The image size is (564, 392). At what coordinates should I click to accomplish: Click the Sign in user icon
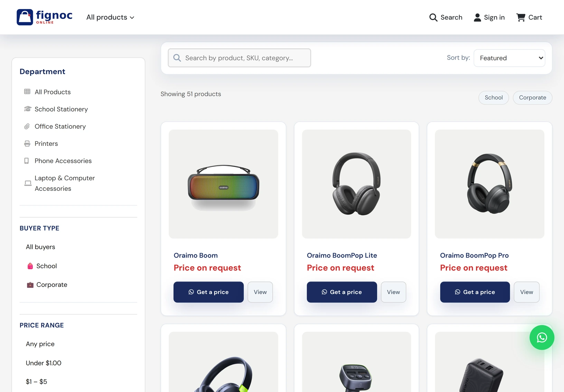(477, 17)
